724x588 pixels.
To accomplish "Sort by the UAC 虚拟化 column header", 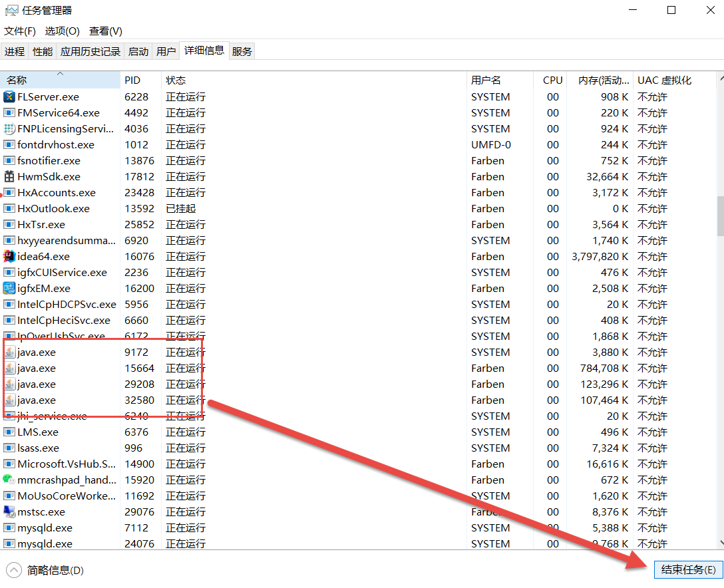I will (x=675, y=80).
